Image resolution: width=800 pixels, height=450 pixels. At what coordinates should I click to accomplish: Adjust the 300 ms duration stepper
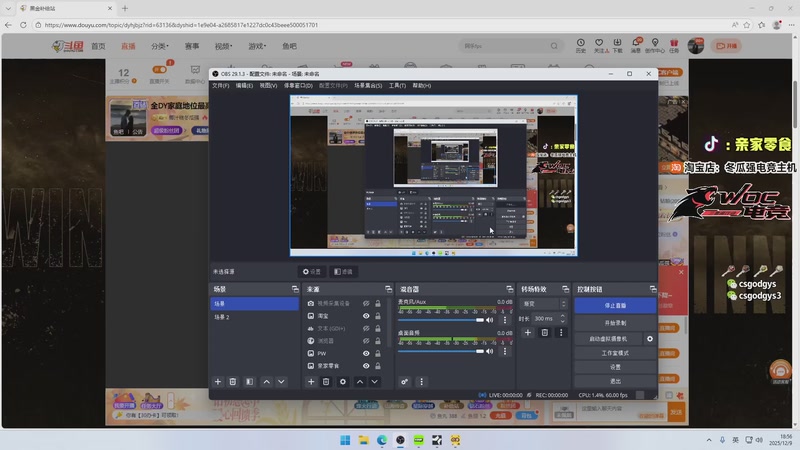pyautogui.click(x=563, y=318)
